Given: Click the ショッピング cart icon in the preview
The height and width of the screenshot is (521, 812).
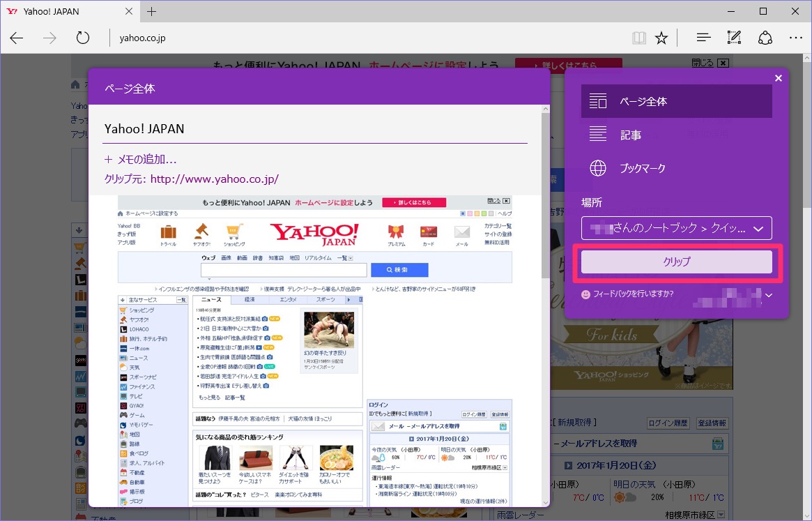Looking at the screenshot, I should point(234,232).
